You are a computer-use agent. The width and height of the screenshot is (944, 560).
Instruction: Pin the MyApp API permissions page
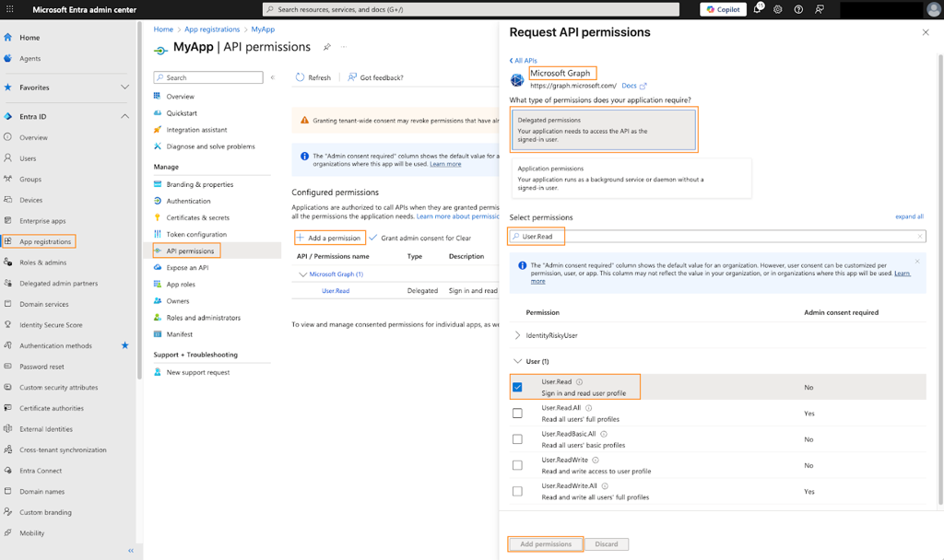(x=327, y=47)
